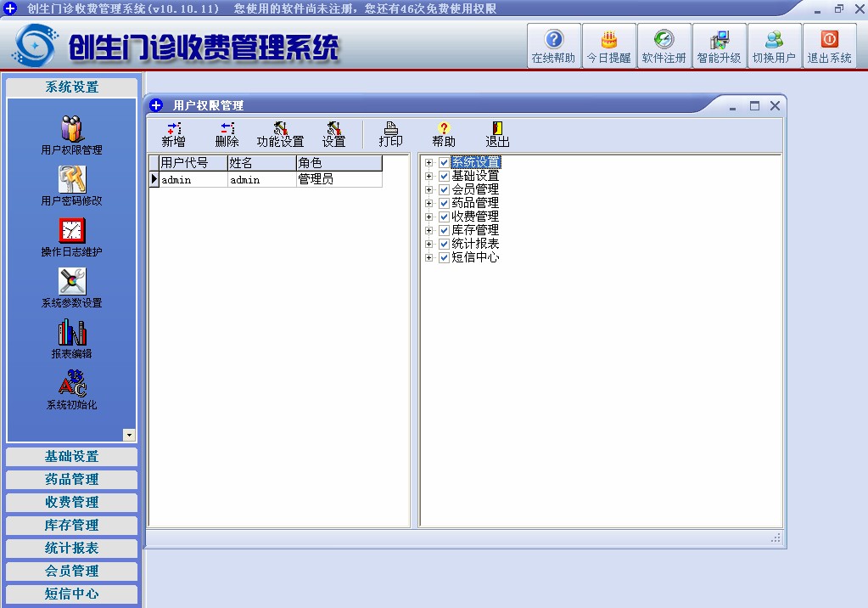The width and height of the screenshot is (868, 608).
Task: Open 用户密码修改 sidebar icon
Action: coord(71,186)
